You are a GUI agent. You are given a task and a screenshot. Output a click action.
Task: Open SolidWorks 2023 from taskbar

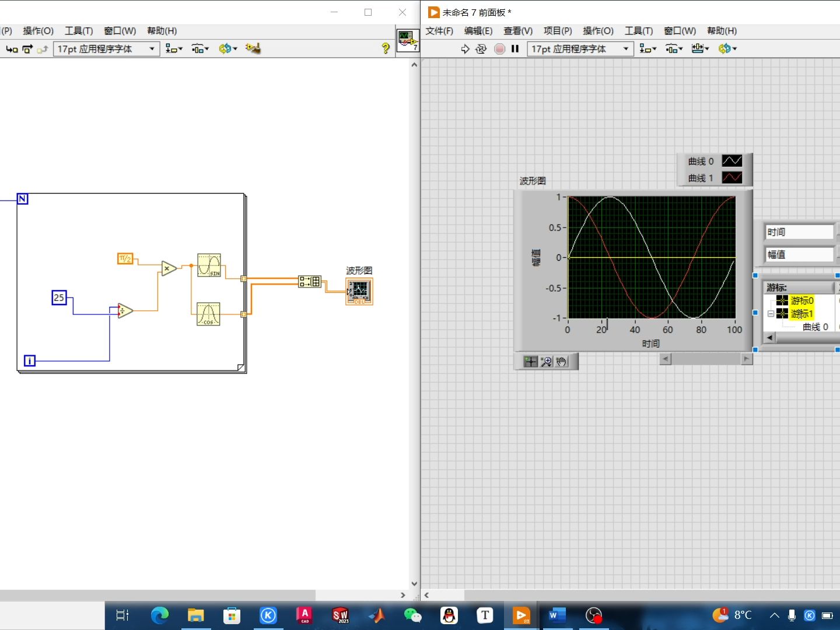tap(340, 615)
